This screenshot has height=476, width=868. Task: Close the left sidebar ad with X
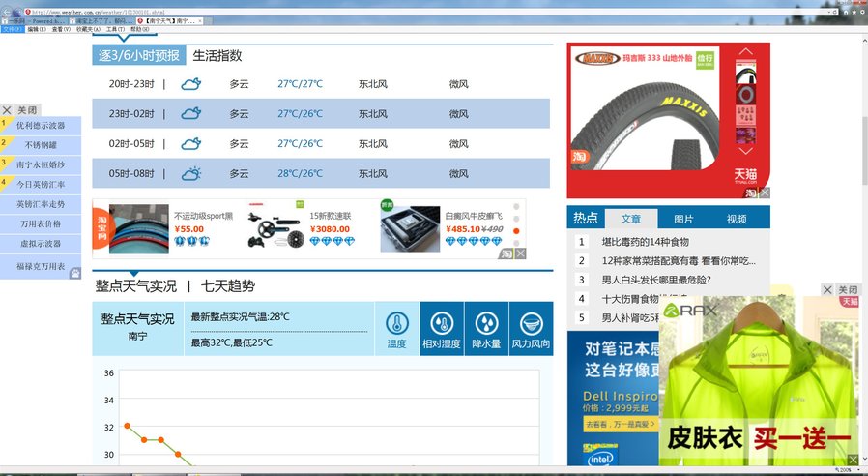pos(7,110)
